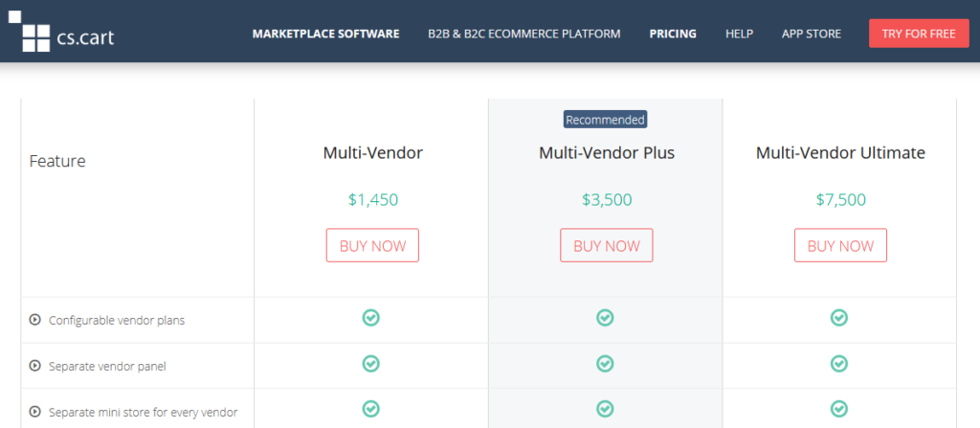Buy the Multi-Vendor Ultimate plan

[840, 245]
